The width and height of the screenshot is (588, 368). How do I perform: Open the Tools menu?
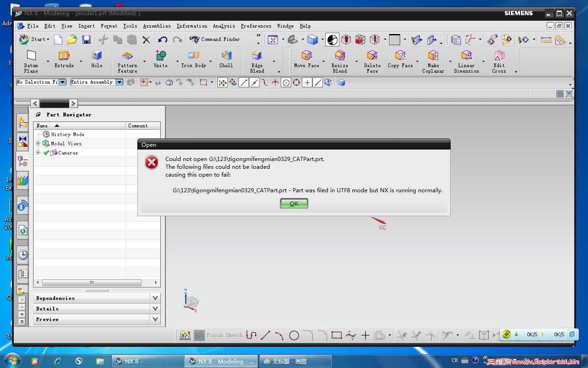[130, 26]
